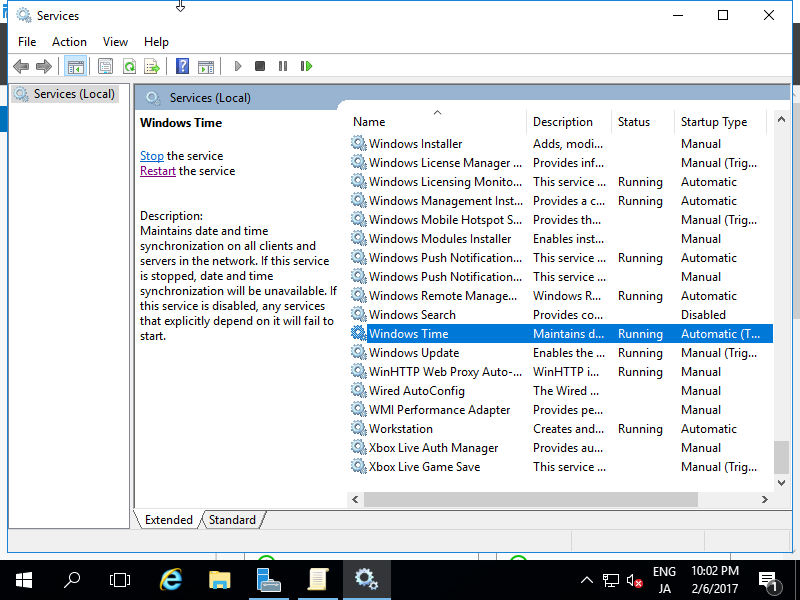
Task: Open the Action menu
Action: click(69, 42)
